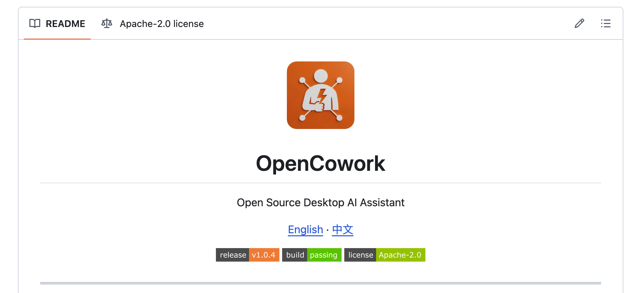Switch to the 中文 README link

[342, 230]
